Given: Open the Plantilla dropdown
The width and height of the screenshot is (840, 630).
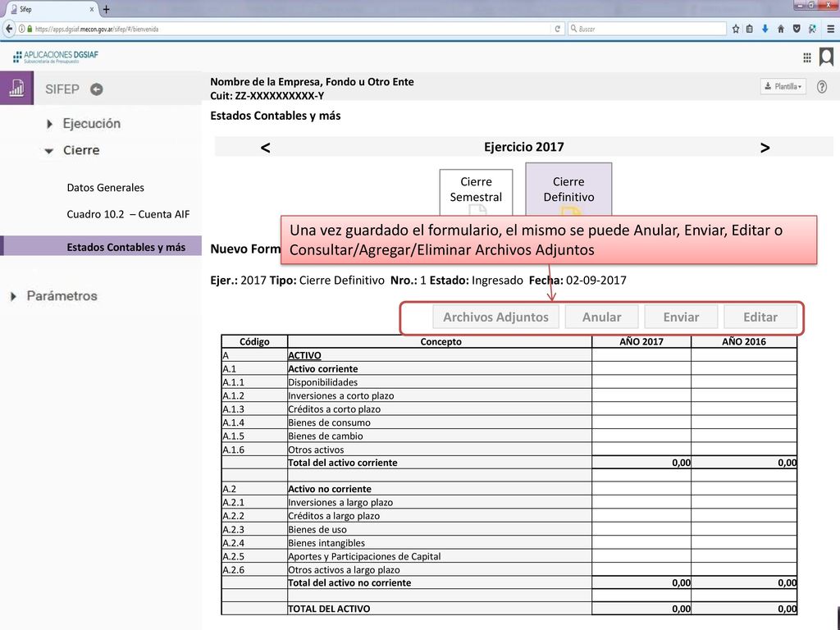Looking at the screenshot, I should [x=783, y=86].
